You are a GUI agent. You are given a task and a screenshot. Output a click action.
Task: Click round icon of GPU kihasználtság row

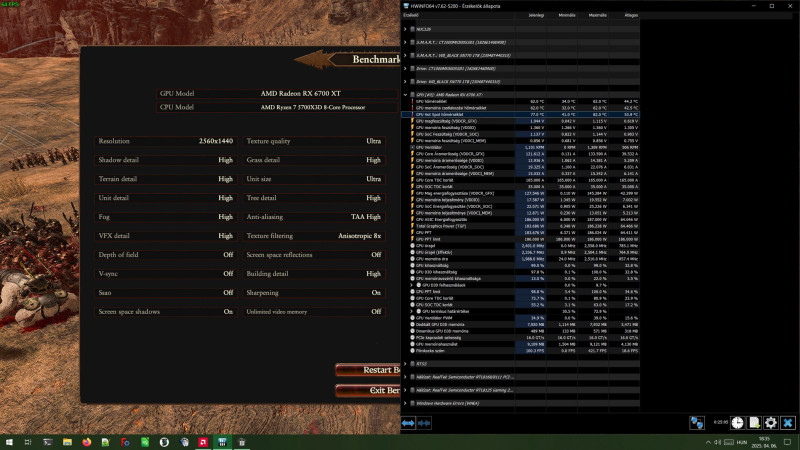pos(413,265)
